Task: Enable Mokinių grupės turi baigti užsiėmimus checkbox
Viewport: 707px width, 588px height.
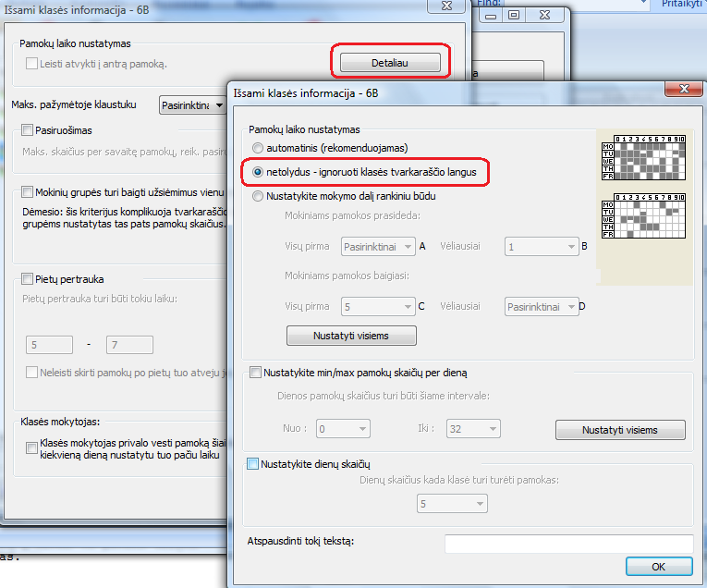Action: [27, 192]
